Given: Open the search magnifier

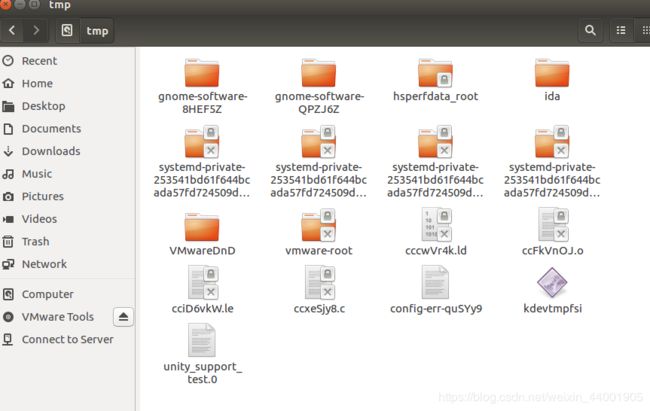Looking at the screenshot, I should tap(590, 30).
